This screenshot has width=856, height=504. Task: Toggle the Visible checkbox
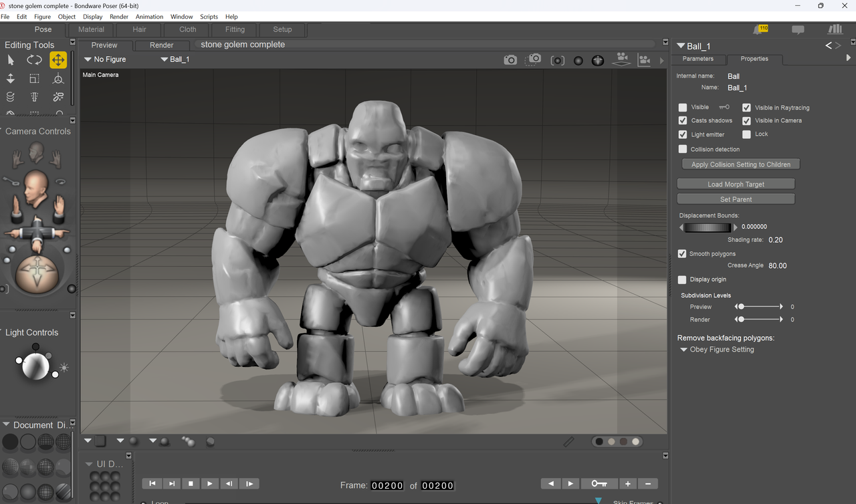click(683, 107)
